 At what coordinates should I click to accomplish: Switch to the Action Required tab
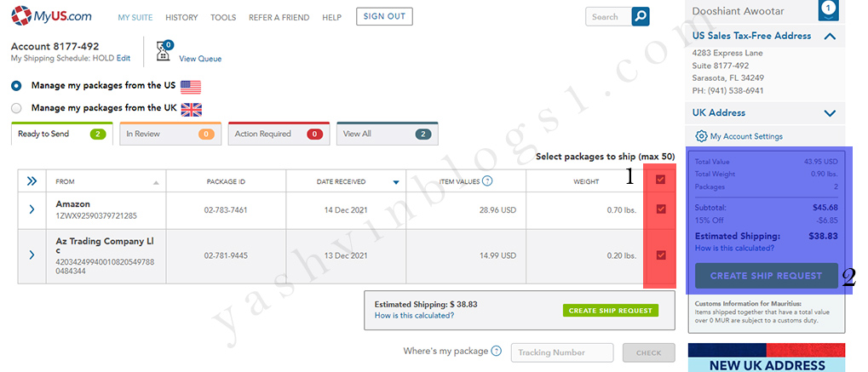click(x=276, y=134)
